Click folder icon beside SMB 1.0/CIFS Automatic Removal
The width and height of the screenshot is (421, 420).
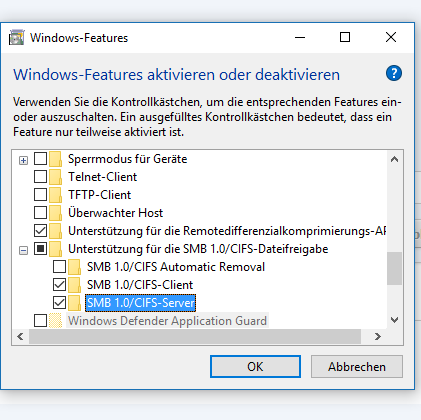click(x=74, y=267)
